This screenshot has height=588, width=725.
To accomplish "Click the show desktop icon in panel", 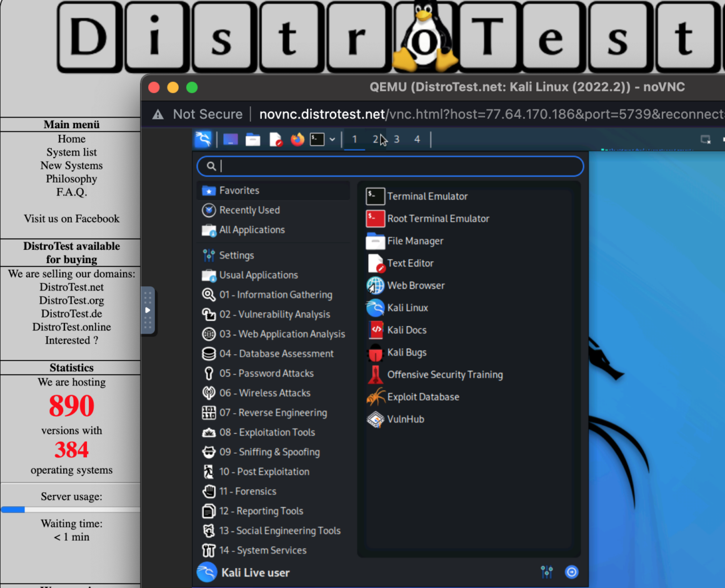I will (x=230, y=139).
